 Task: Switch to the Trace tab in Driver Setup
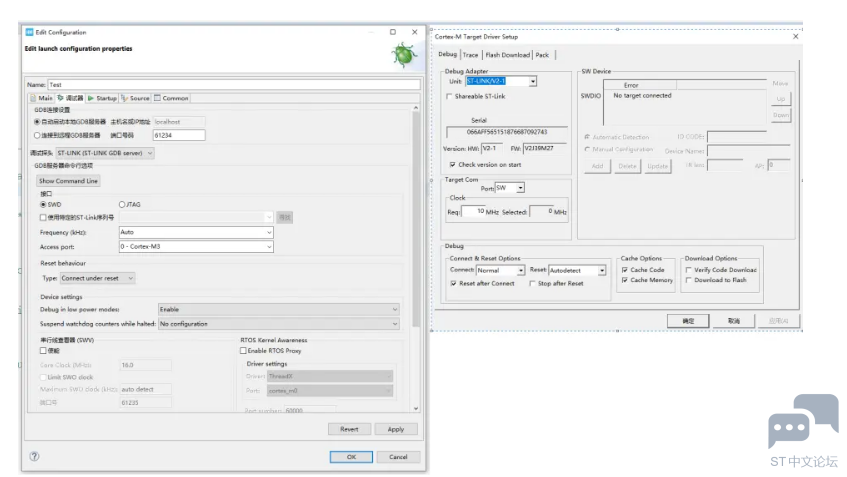tap(470, 55)
